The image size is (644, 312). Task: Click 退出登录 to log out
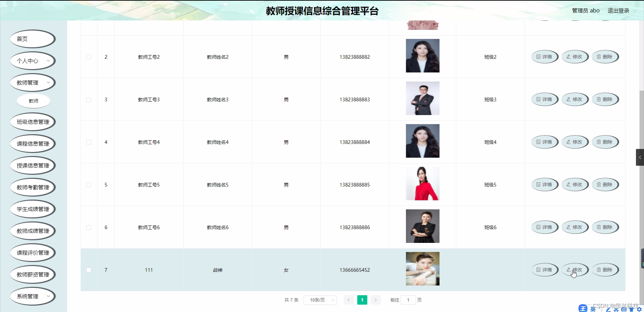618,10
